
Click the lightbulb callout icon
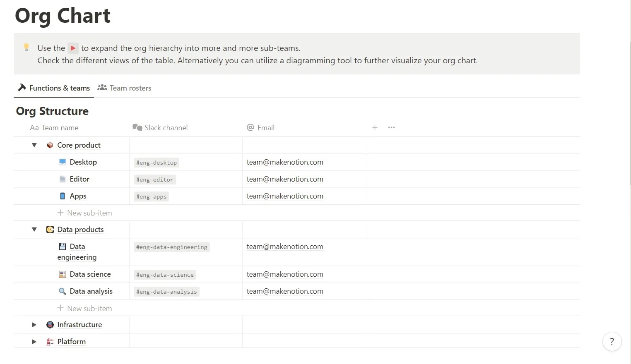click(26, 48)
